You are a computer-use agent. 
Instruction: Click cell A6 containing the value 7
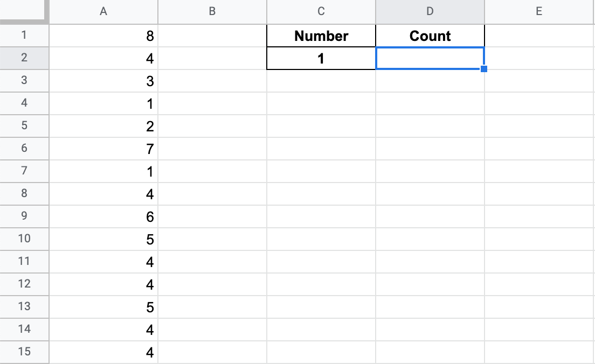[102, 149]
